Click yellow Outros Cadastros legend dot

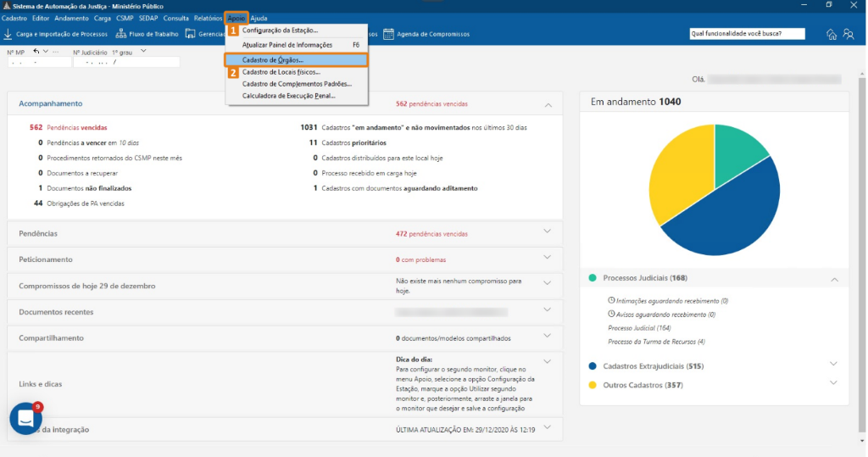593,385
